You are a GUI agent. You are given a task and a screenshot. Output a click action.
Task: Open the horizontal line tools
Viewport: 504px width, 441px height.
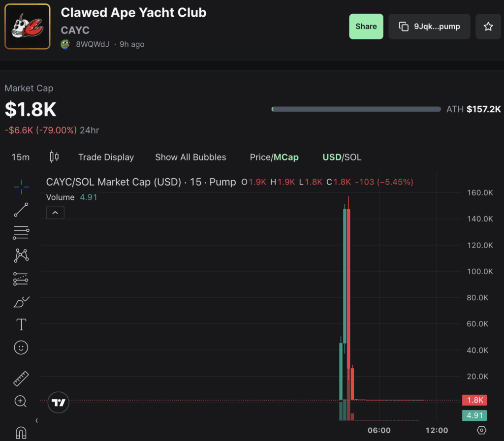(21, 232)
